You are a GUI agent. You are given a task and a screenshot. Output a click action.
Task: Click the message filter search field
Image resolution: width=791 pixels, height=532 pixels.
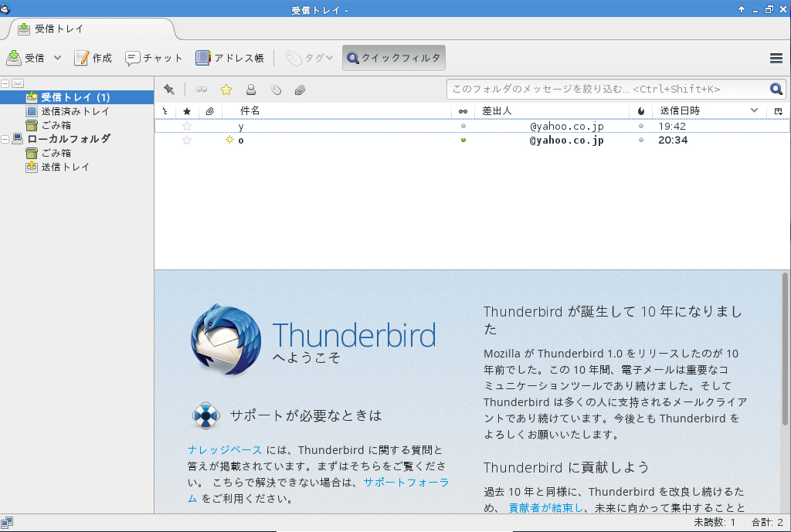coord(607,90)
